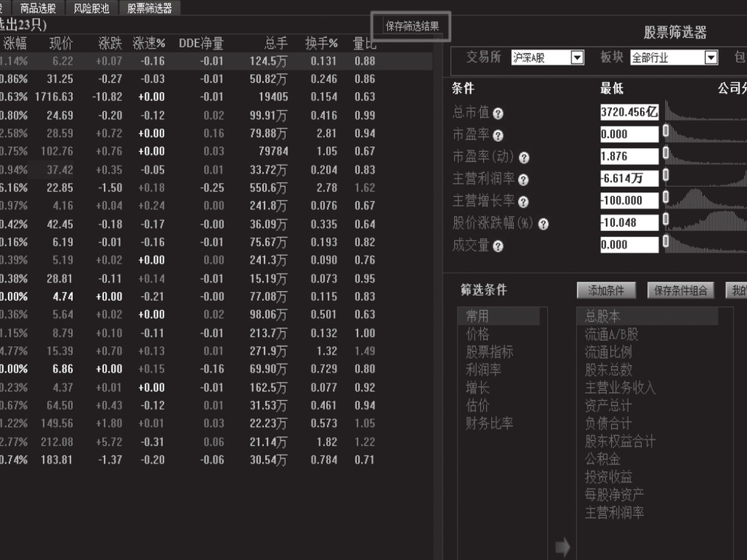Open help icon next to 市盈率 label
747x560 pixels.
click(x=498, y=136)
